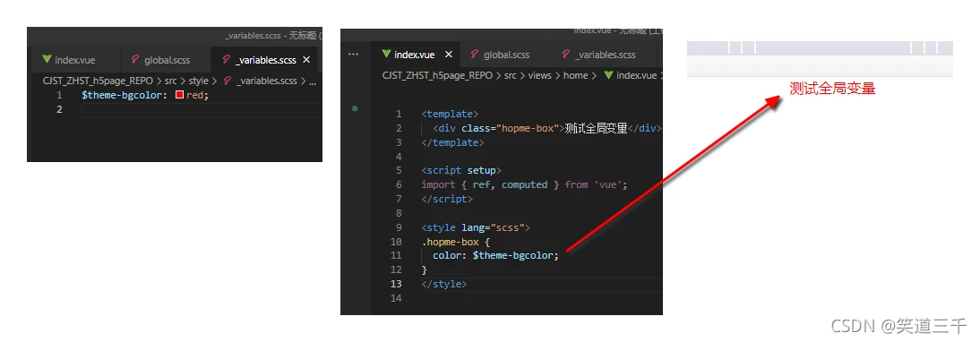Viewport: 980px width, 342px height.
Task: Open index.vue tab in left editor
Action: coord(69,60)
